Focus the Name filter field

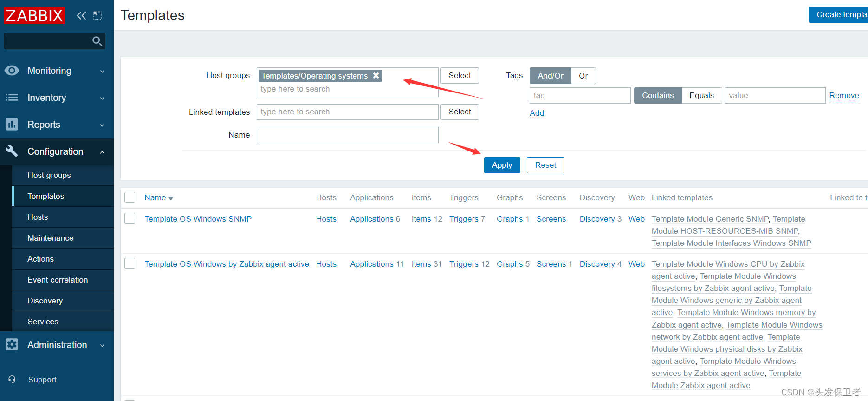pyautogui.click(x=347, y=135)
